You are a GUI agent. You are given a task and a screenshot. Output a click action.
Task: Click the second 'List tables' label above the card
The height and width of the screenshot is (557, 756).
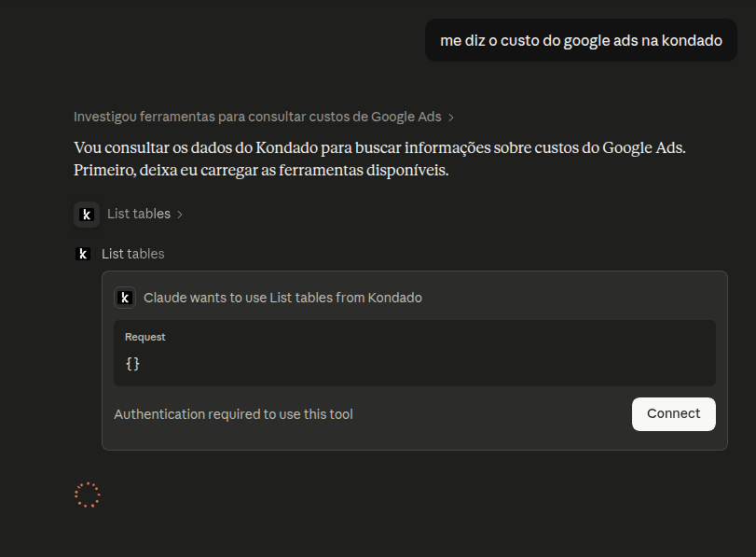pyautogui.click(x=133, y=254)
